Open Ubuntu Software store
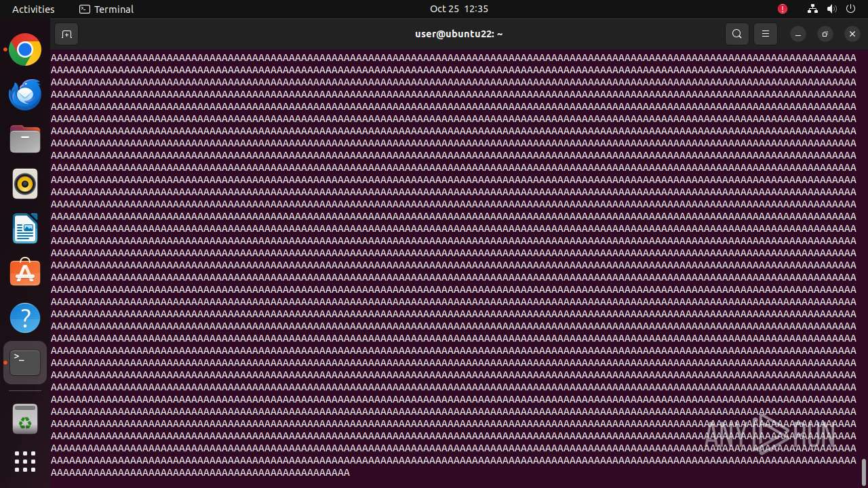Screen dimensions: 868x488 point(25,273)
